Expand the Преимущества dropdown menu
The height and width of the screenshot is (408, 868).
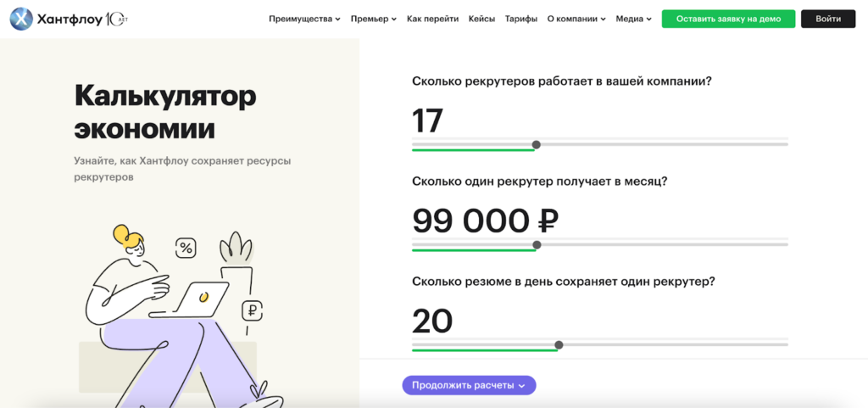point(304,19)
